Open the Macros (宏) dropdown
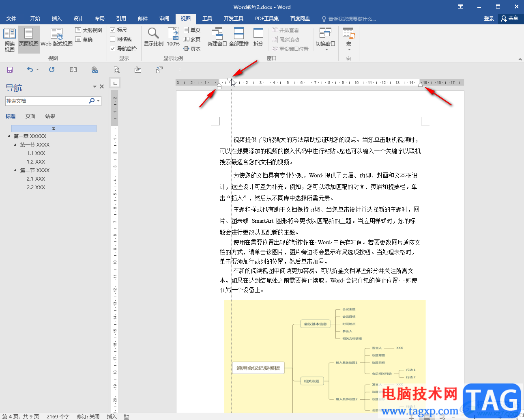524x420 pixels. pos(349,40)
